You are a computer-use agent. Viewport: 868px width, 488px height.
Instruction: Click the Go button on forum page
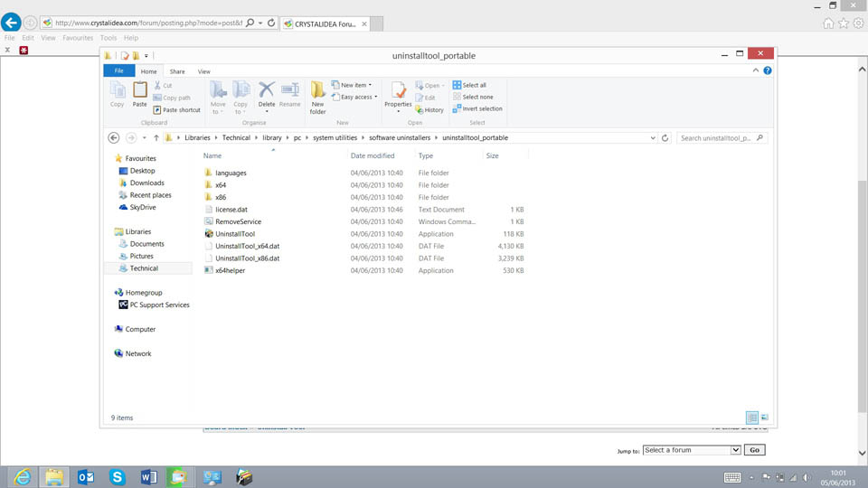(754, 450)
